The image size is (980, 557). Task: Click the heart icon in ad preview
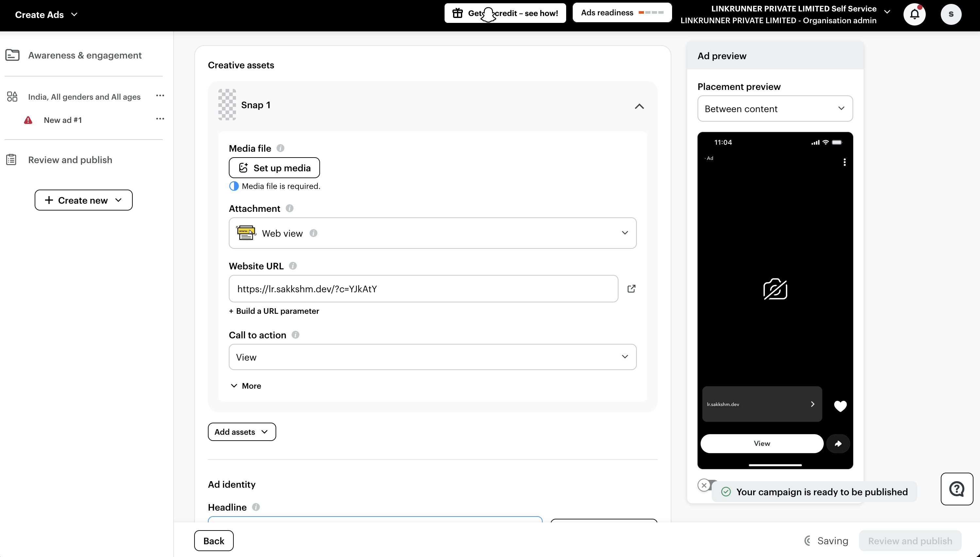click(840, 406)
